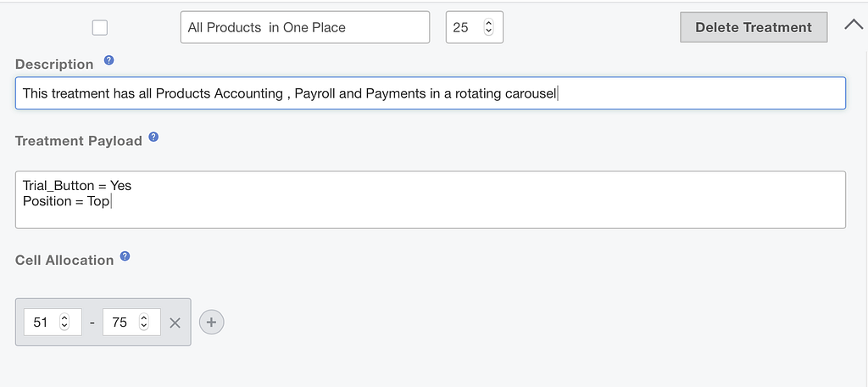
Task: Click the cell allocation end field showing 75
Action: point(120,322)
